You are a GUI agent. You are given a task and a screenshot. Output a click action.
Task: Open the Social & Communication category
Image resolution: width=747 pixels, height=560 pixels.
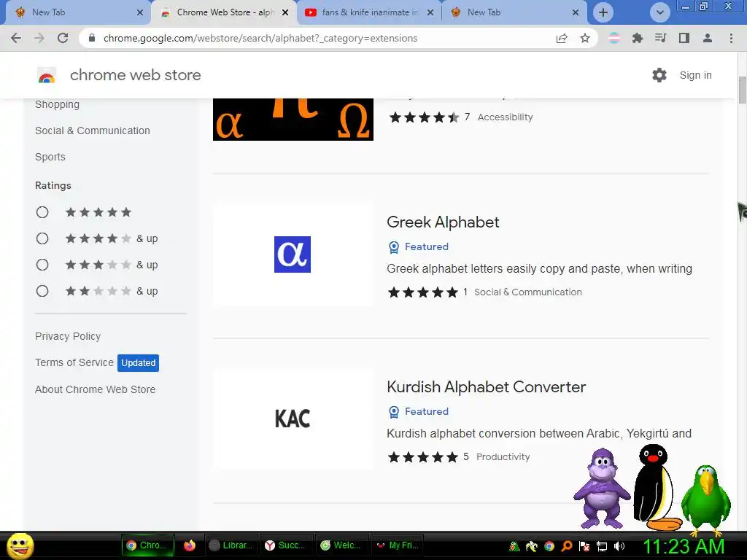point(93,131)
